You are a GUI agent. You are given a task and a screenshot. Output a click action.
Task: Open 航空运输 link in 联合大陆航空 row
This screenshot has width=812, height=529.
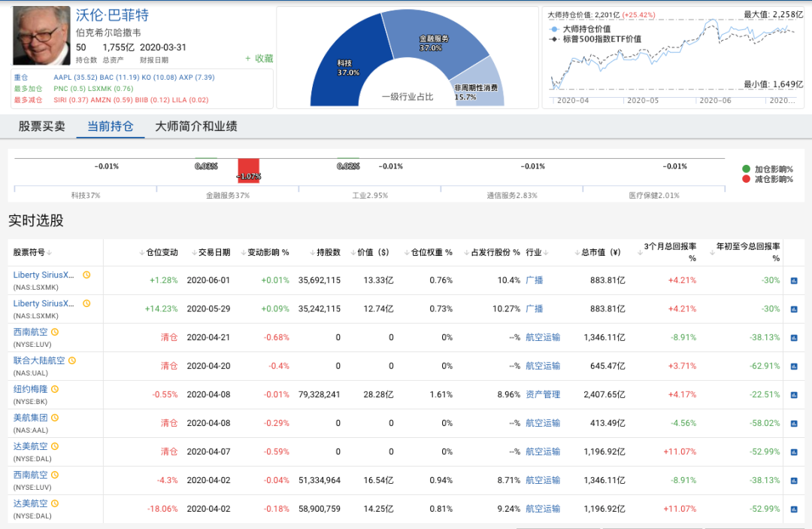543,366
